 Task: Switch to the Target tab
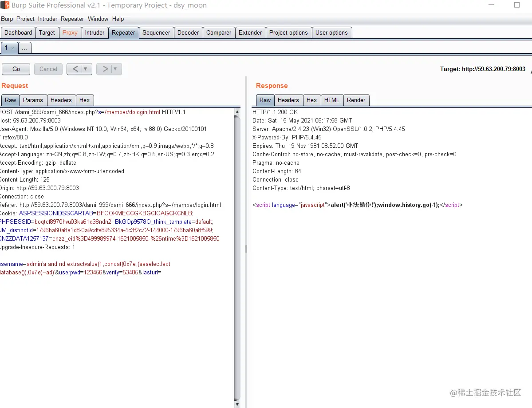pos(47,32)
